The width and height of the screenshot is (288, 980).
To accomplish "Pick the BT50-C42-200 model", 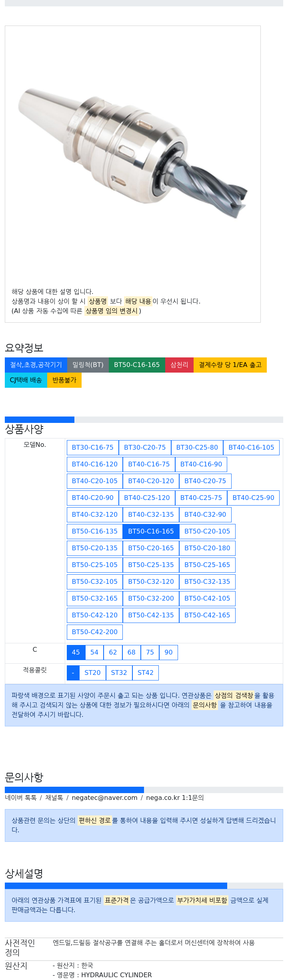I will tap(95, 632).
